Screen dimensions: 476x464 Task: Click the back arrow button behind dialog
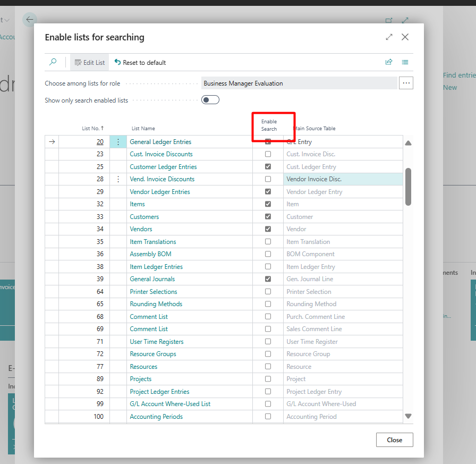coord(30,20)
